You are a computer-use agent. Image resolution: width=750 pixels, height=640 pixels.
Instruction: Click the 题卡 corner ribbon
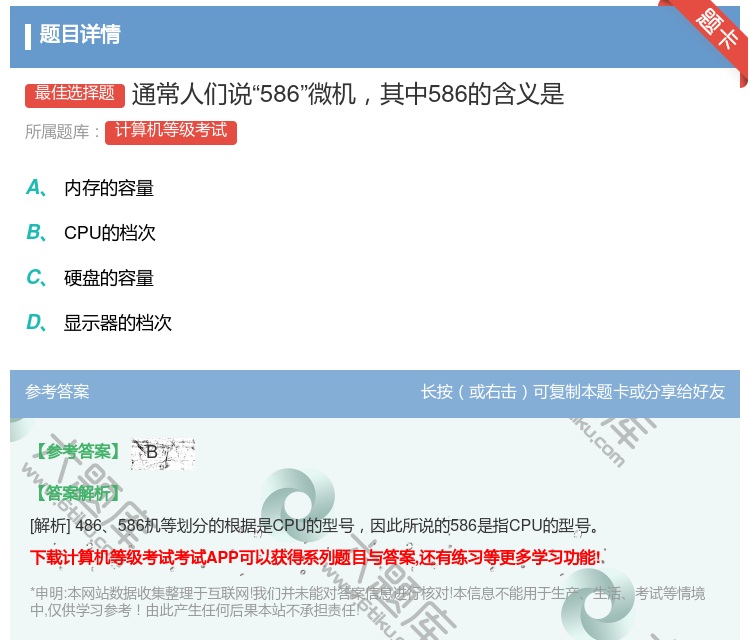click(x=716, y=29)
